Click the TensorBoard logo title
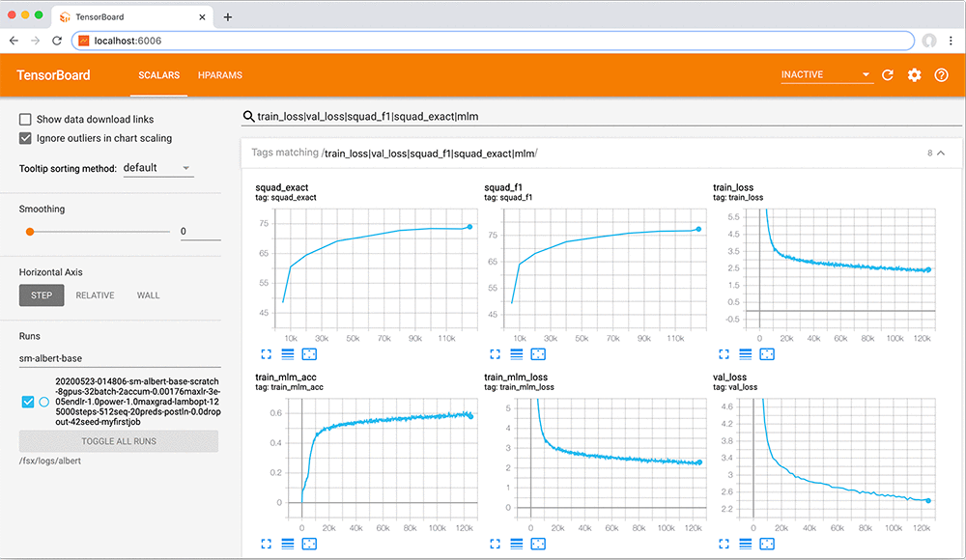The image size is (966, 560). pos(53,75)
